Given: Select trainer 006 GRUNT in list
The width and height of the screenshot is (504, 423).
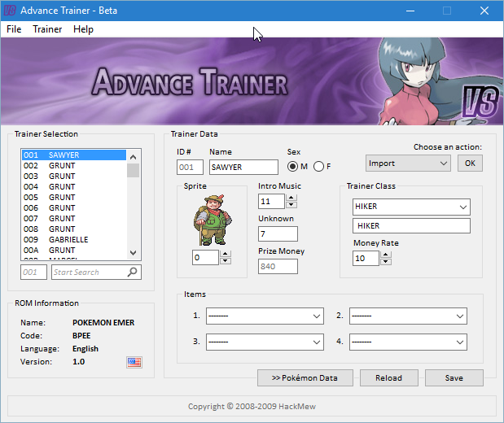Looking at the screenshot, I should [74, 208].
